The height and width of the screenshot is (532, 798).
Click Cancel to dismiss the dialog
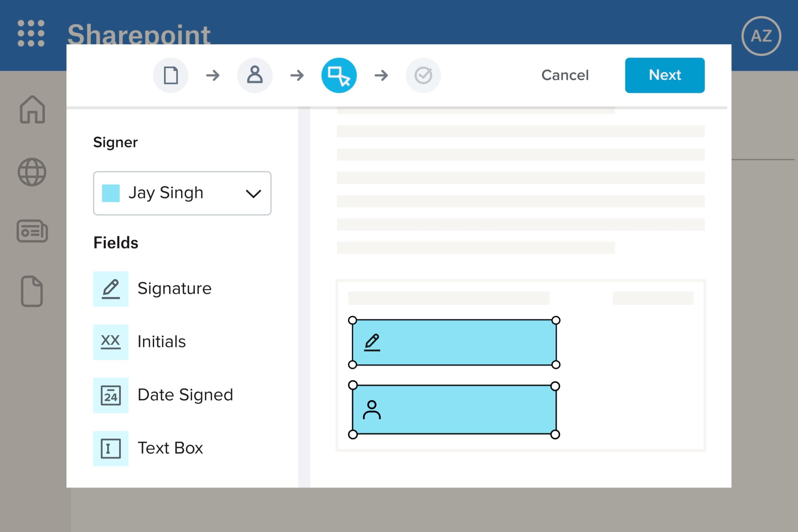click(565, 74)
